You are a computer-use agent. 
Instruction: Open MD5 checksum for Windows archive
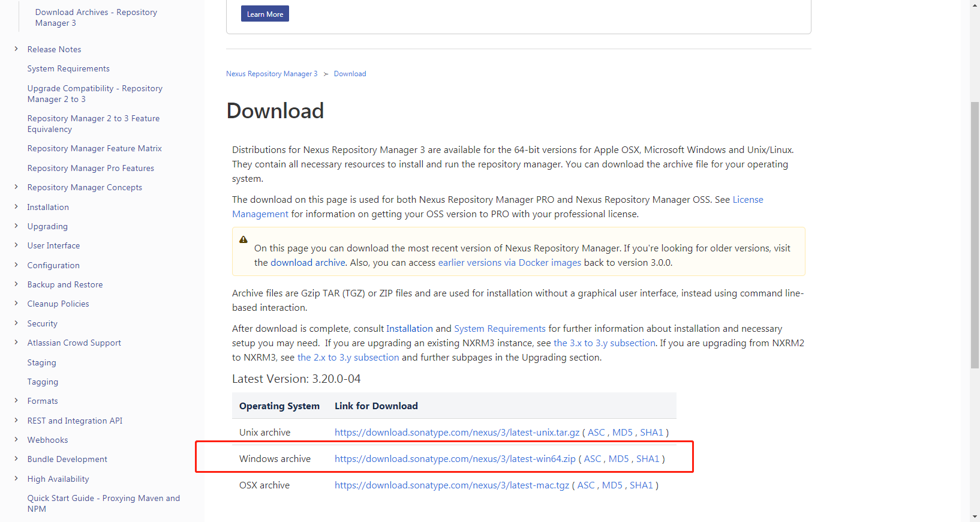tap(619, 459)
